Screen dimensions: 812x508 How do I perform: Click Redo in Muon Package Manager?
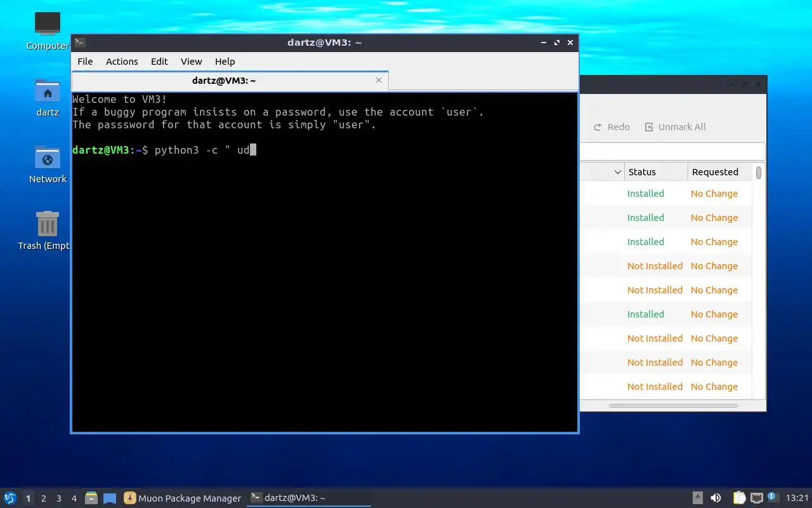coord(612,127)
